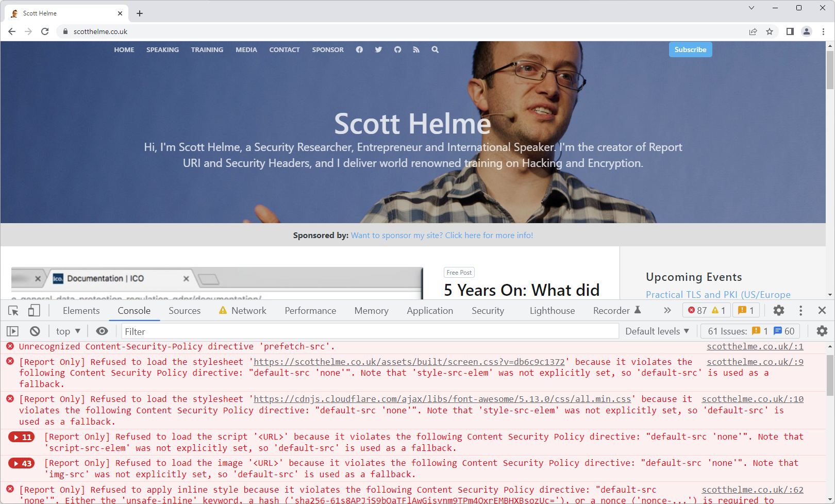Open the DevTools three-dot menu
Viewport: 835px width, 504px height.
coord(800,310)
